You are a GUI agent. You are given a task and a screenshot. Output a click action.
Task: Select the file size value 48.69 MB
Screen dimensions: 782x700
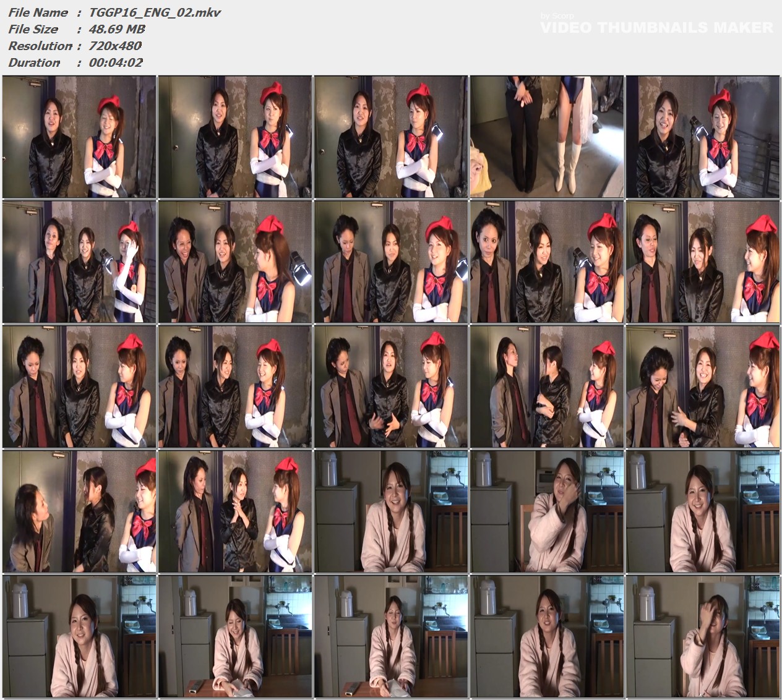(x=117, y=29)
